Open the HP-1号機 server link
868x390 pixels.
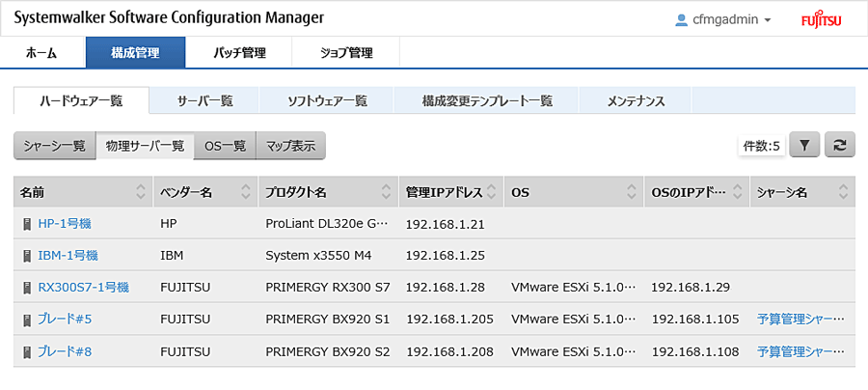[x=65, y=224]
